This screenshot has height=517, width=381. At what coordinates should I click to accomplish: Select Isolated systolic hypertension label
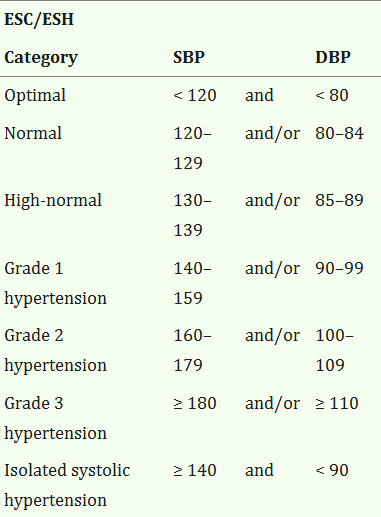(67, 485)
